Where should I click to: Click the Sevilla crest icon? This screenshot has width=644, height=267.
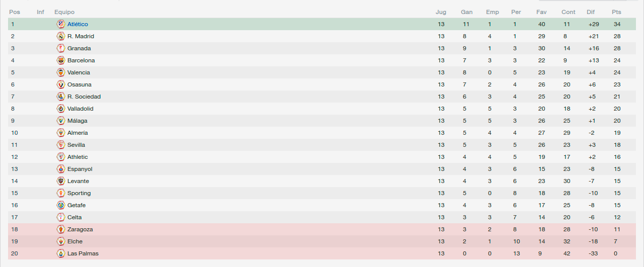coord(60,145)
